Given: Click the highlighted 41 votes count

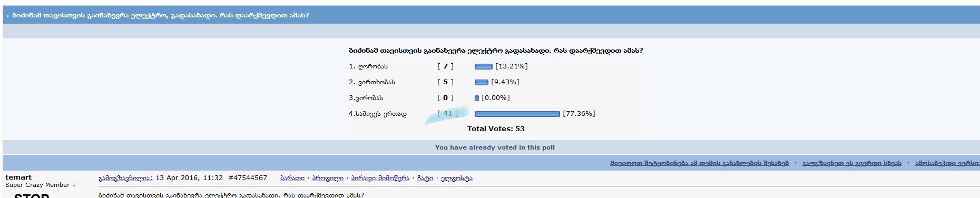Looking at the screenshot, I should 448,114.
